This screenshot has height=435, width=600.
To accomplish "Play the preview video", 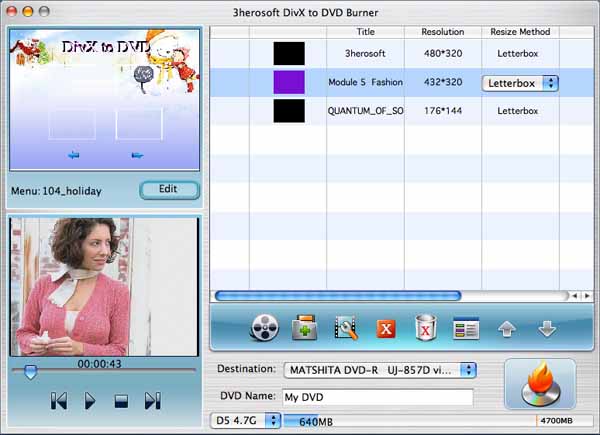I will 90,401.
